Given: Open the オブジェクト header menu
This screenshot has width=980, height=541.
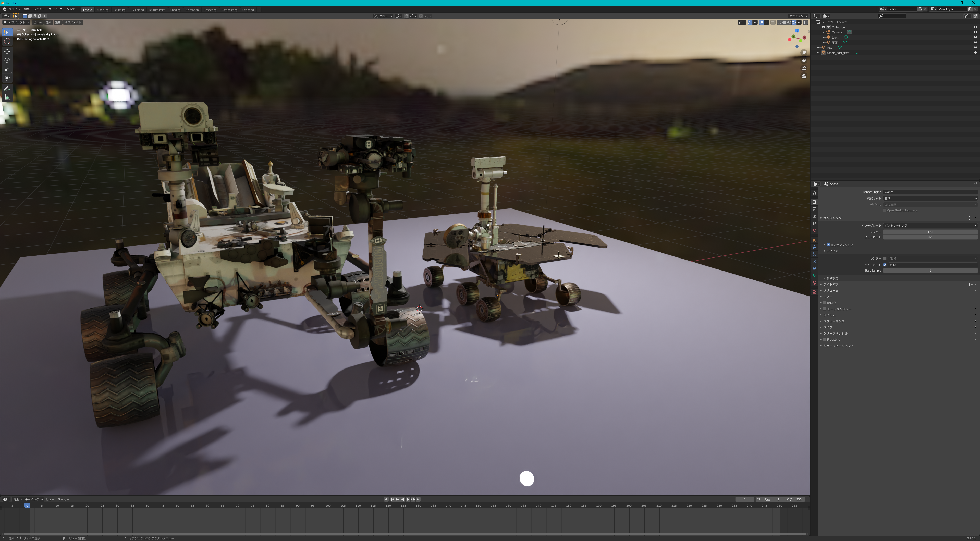Looking at the screenshot, I should click(x=73, y=22).
